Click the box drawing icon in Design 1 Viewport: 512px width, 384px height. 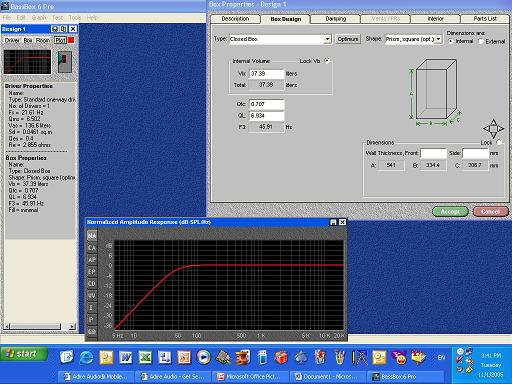click(x=65, y=62)
